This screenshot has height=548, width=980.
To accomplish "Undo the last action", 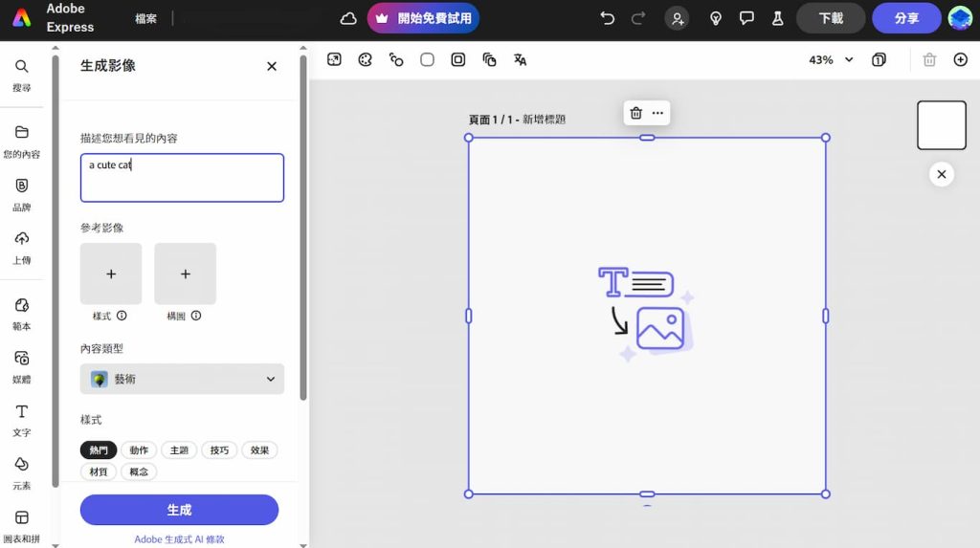I will point(607,18).
